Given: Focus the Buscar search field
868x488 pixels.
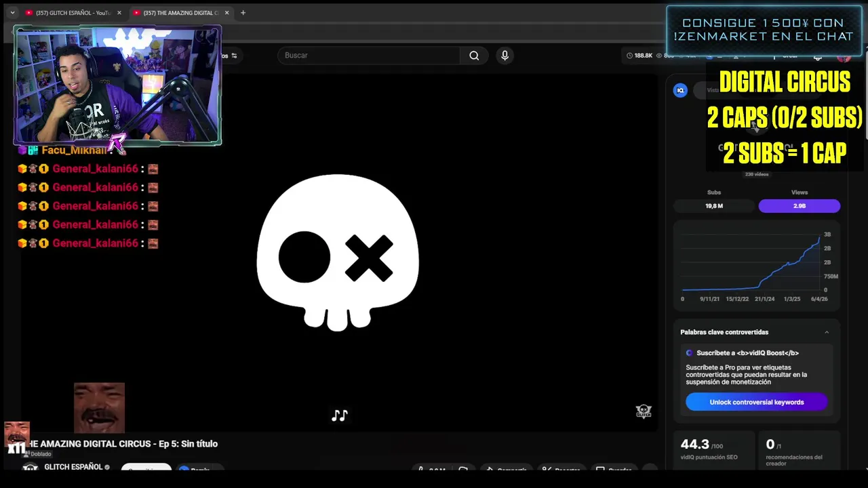Looking at the screenshot, I should [368, 56].
